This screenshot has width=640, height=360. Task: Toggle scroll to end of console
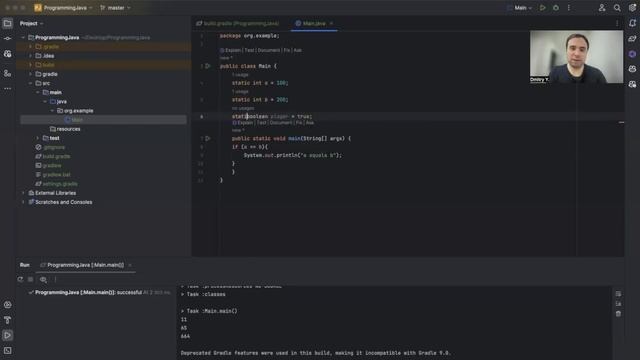pos(618,304)
